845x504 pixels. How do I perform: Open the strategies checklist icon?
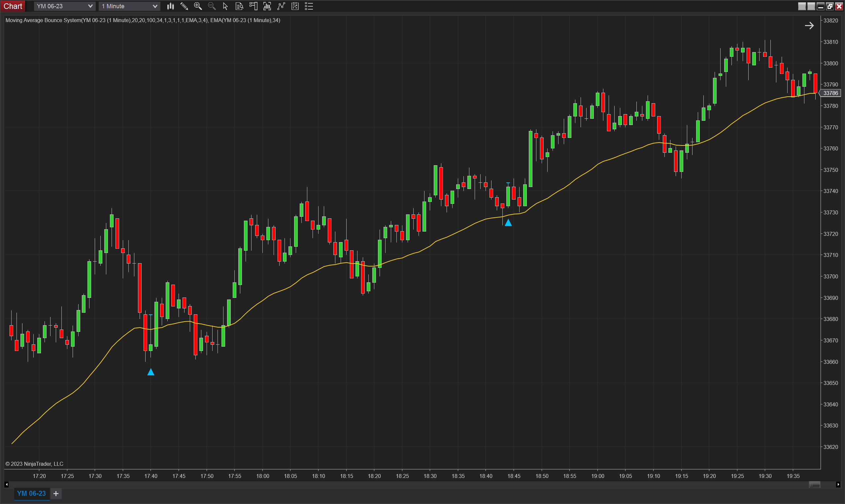295,6
